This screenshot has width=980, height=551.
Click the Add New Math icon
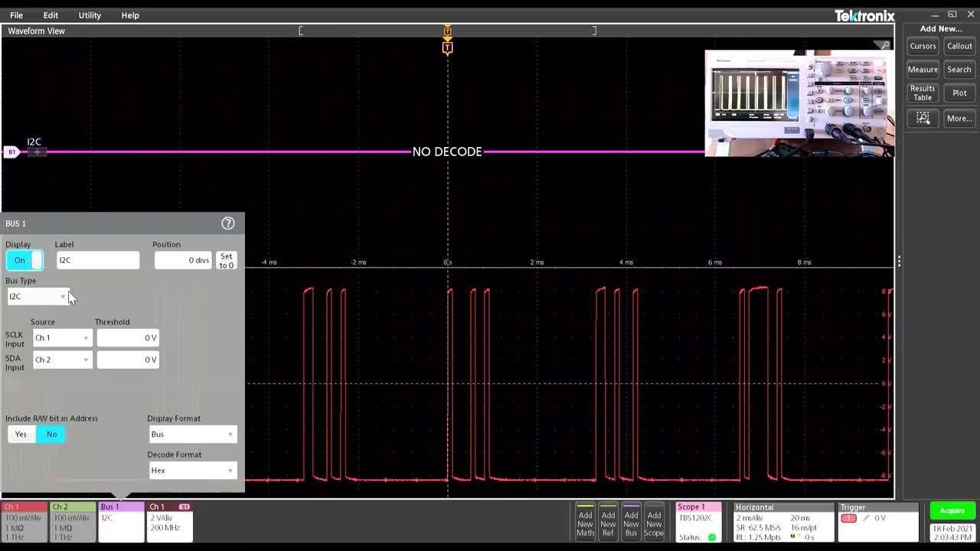click(585, 523)
